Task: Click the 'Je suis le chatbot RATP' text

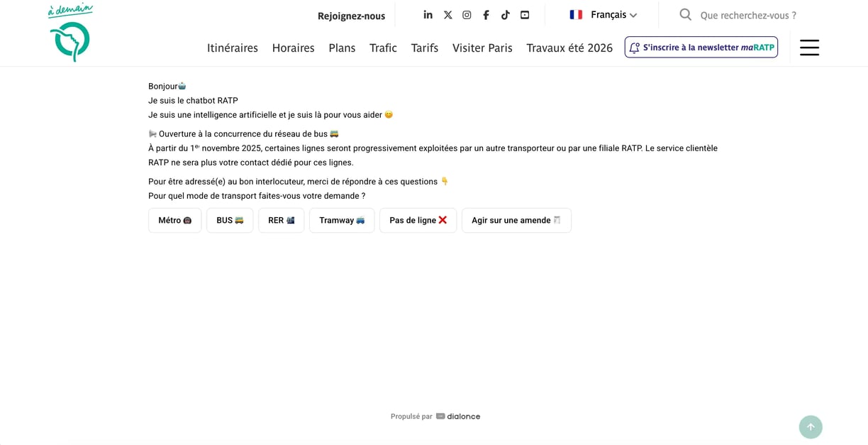Action: pos(193,100)
